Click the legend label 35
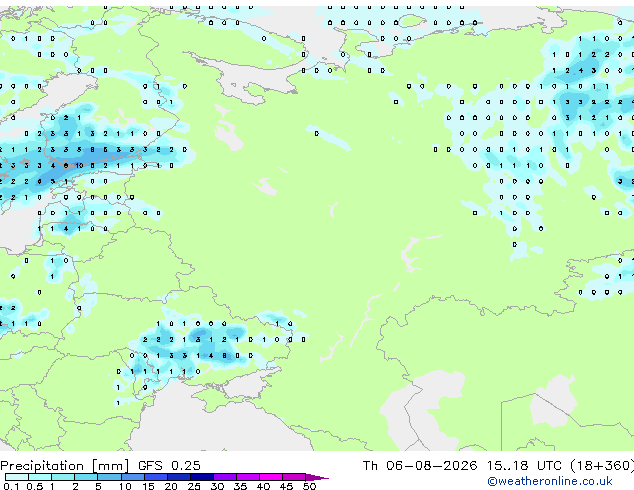Image resolution: width=634 pixels, height=490 pixels. 241,486
